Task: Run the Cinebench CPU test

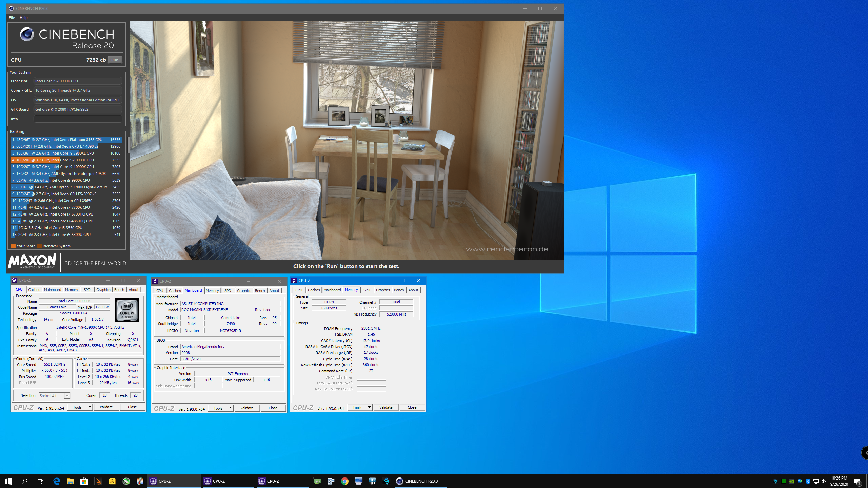Action: pyautogui.click(x=115, y=60)
